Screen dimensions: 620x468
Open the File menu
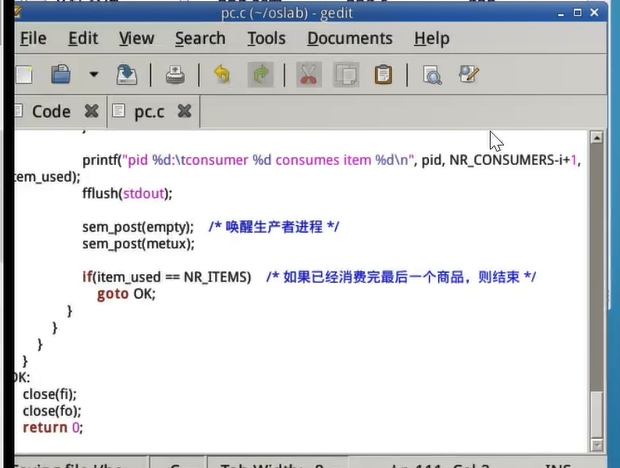point(33,38)
